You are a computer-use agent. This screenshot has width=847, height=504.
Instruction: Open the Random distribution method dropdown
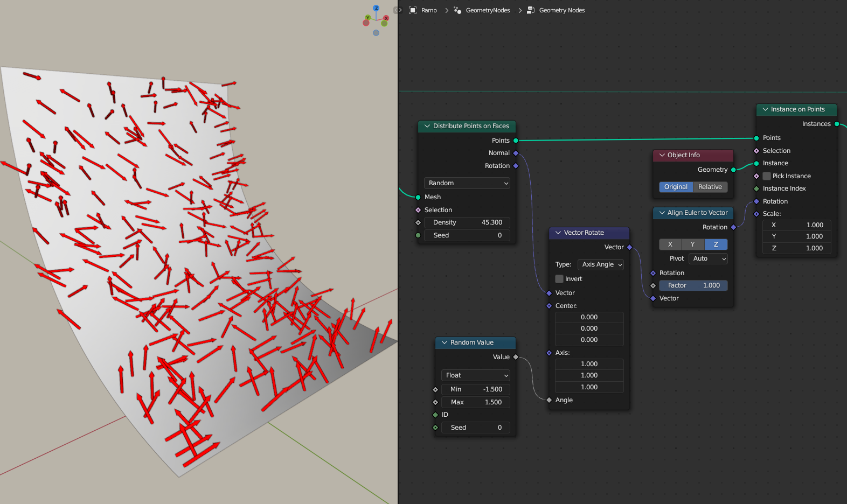pyautogui.click(x=467, y=183)
